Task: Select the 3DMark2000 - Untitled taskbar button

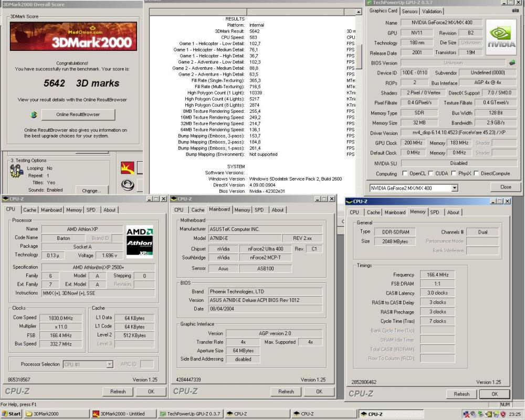Action: coord(122,414)
